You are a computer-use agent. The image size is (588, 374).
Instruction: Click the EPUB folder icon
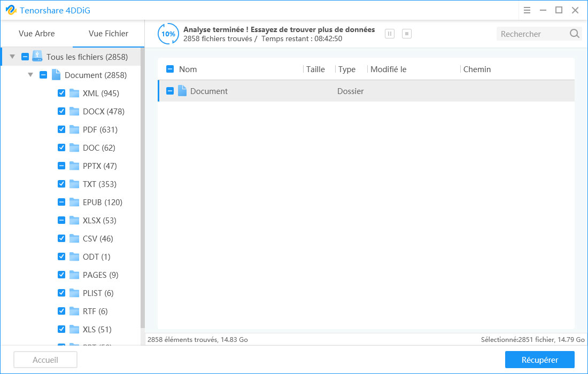(x=74, y=202)
